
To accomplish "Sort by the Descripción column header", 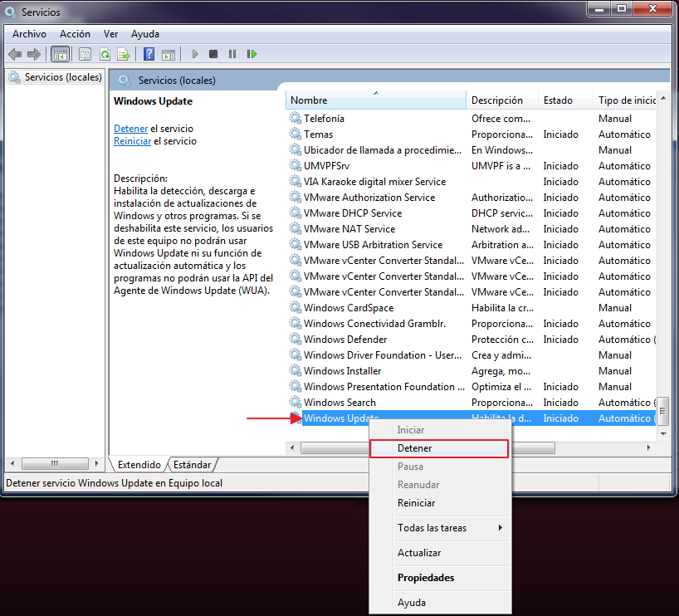I will tap(502, 100).
